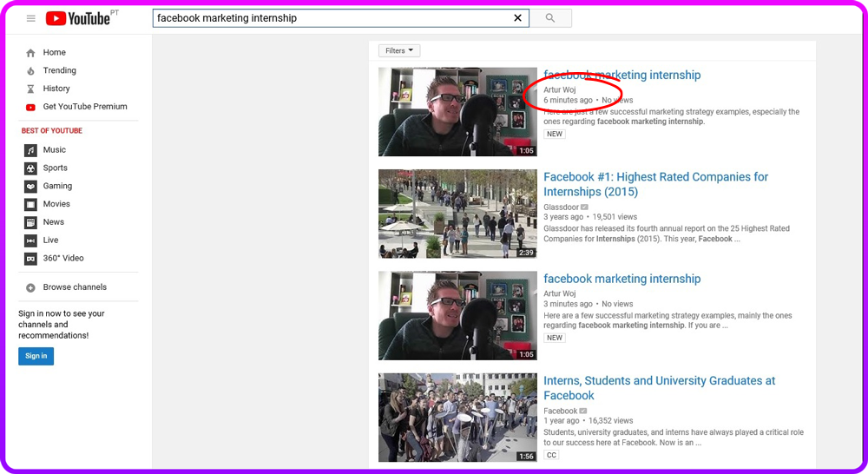Screen dimensions: 868x474
Task: Open Music under Best of YouTube
Action: click(54, 150)
